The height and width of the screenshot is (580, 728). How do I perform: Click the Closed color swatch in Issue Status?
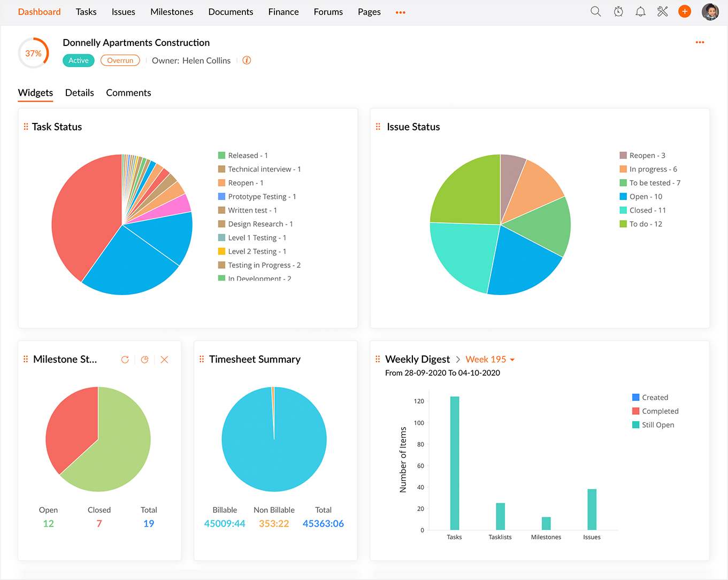[623, 210]
